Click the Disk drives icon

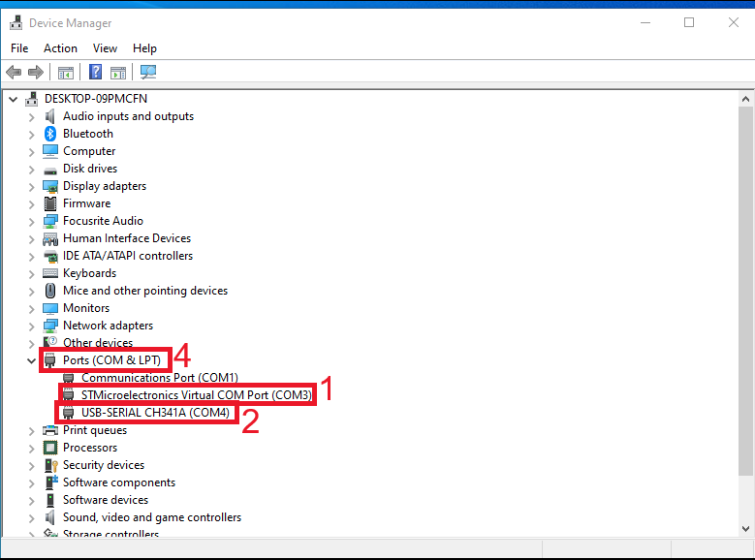[x=50, y=171]
